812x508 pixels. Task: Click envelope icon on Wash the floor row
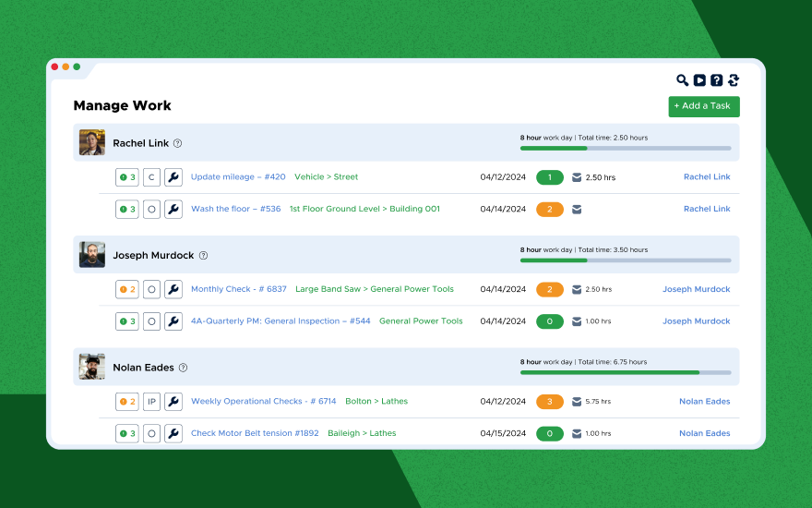[x=577, y=210]
